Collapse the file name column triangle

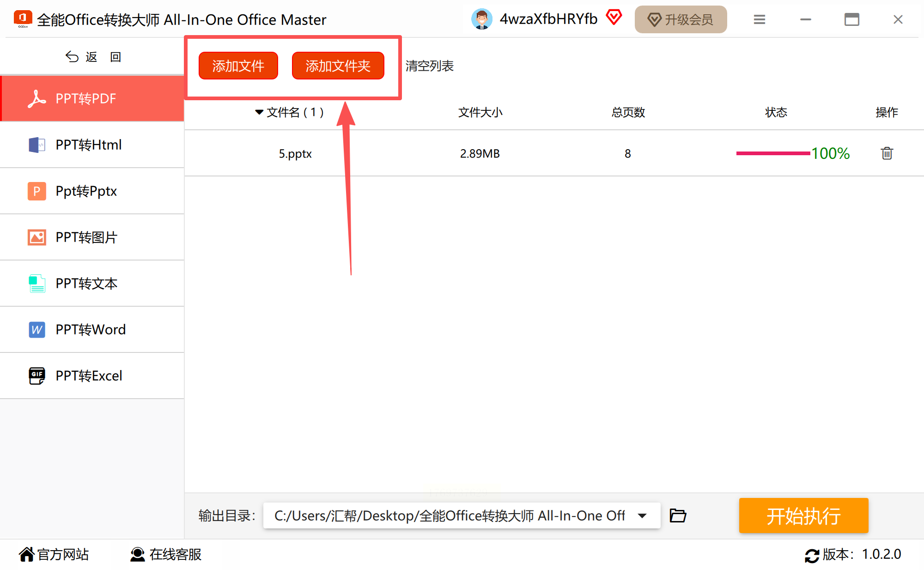click(x=259, y=112)
